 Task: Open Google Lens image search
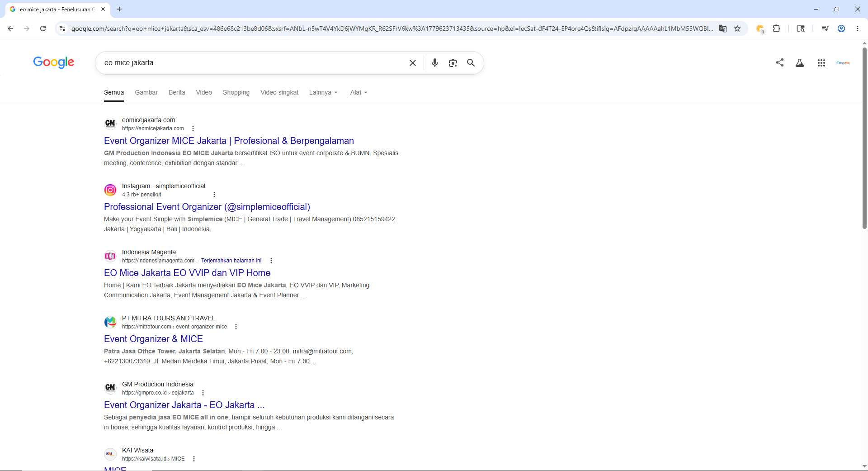(453, 63)
